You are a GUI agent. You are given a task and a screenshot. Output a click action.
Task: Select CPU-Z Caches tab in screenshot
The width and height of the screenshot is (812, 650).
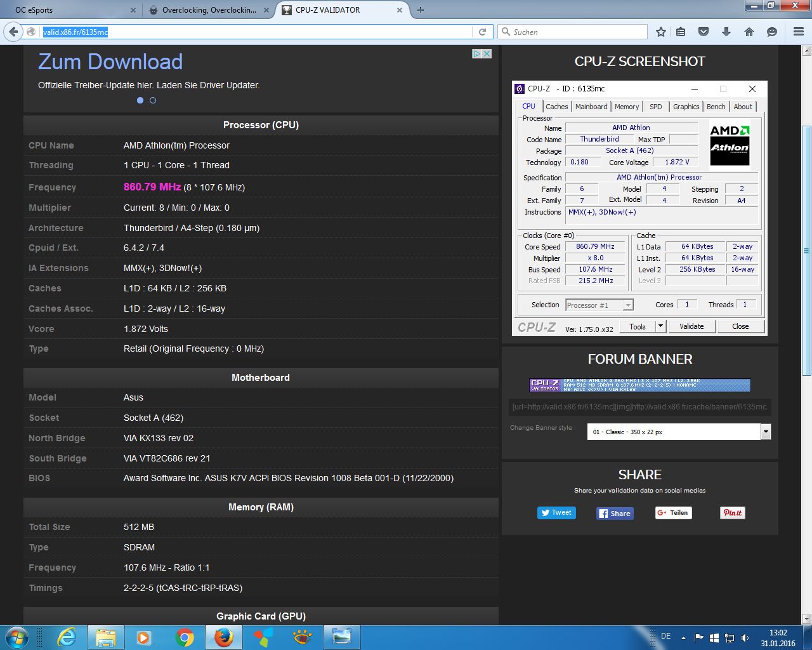pyautogui.click(x=557, y=107)
